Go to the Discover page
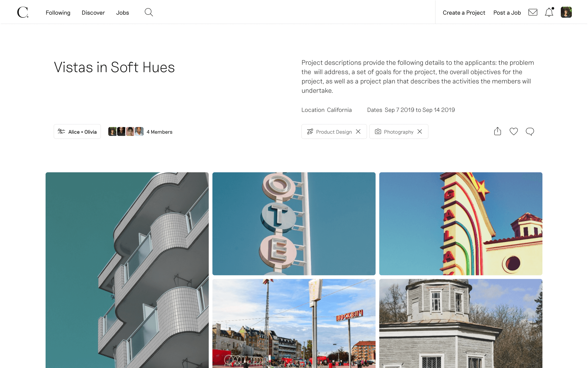This screenshot has width=588, height=368. (x=93, y=13)
